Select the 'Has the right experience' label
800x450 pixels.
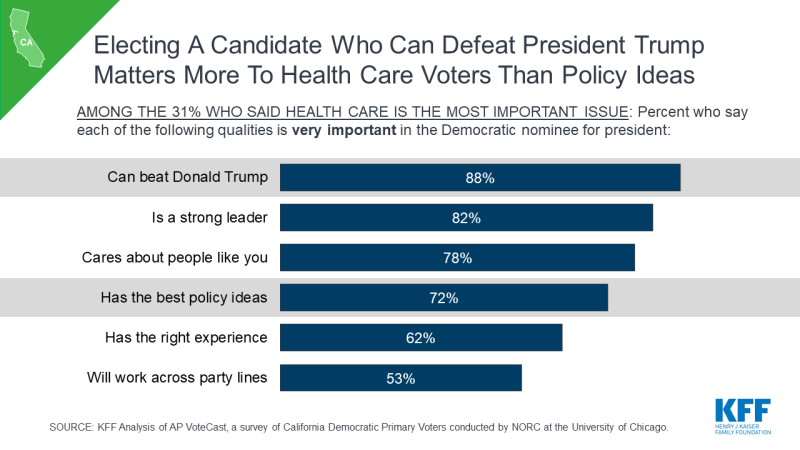tap(186, 338)
